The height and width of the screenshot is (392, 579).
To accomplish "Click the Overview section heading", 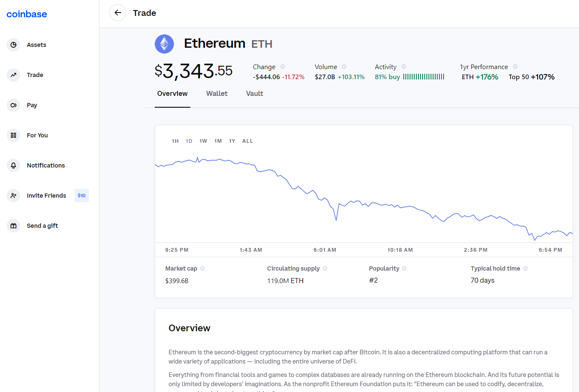I will coord(190,328).
